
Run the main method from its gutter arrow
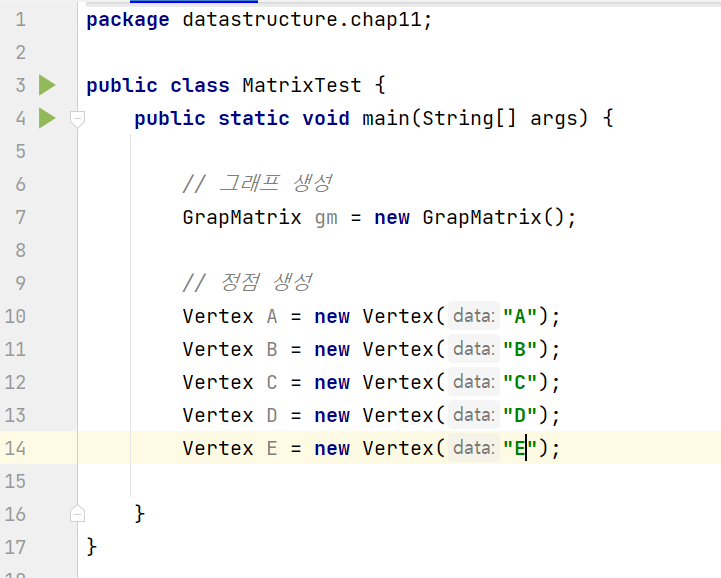[x=47, y=118]
